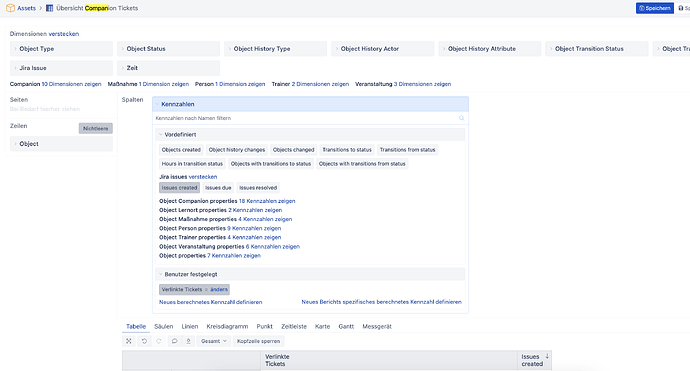690x371 pixels.
Task: Open the comment speech-bubble tool
Action: [x=174, y=341]
